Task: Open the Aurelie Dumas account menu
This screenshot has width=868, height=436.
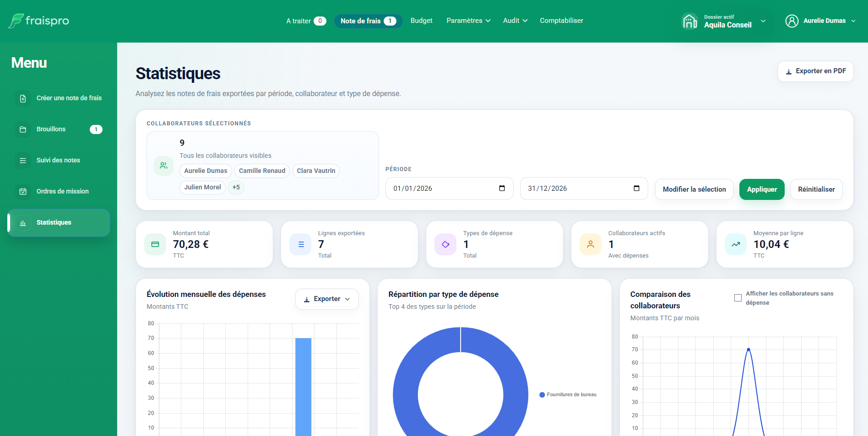Action: [820, 21]
